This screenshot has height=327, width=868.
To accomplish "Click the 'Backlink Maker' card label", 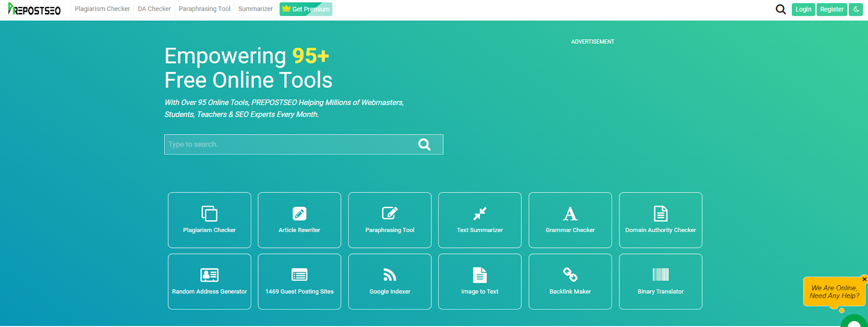I will (x=570, y=292).
